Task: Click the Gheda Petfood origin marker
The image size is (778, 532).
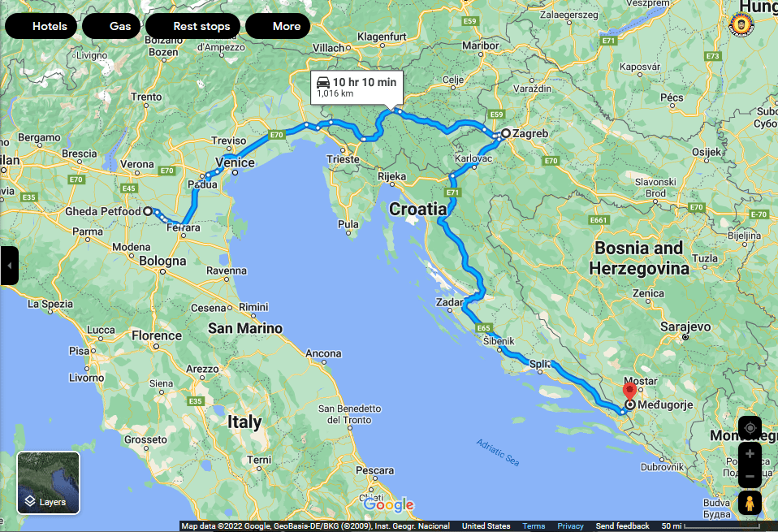Action: pos(148,211)
